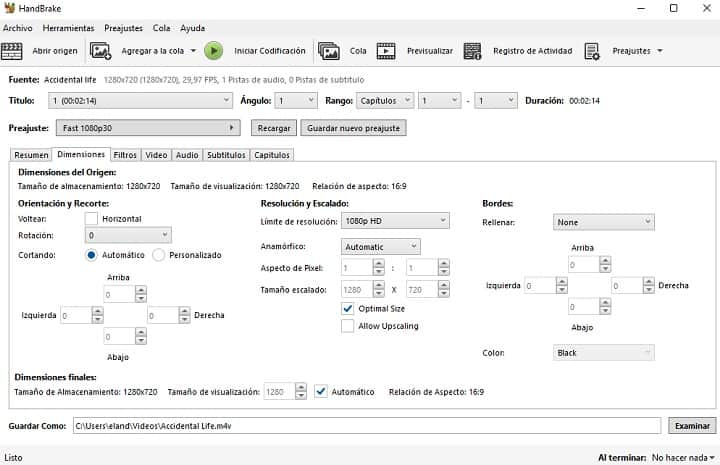Click the Bordes Izquierda value stepper
Image resolution: width=720 pixels, height=465 pixels.
pyautogui.click(x=546, y=286)
